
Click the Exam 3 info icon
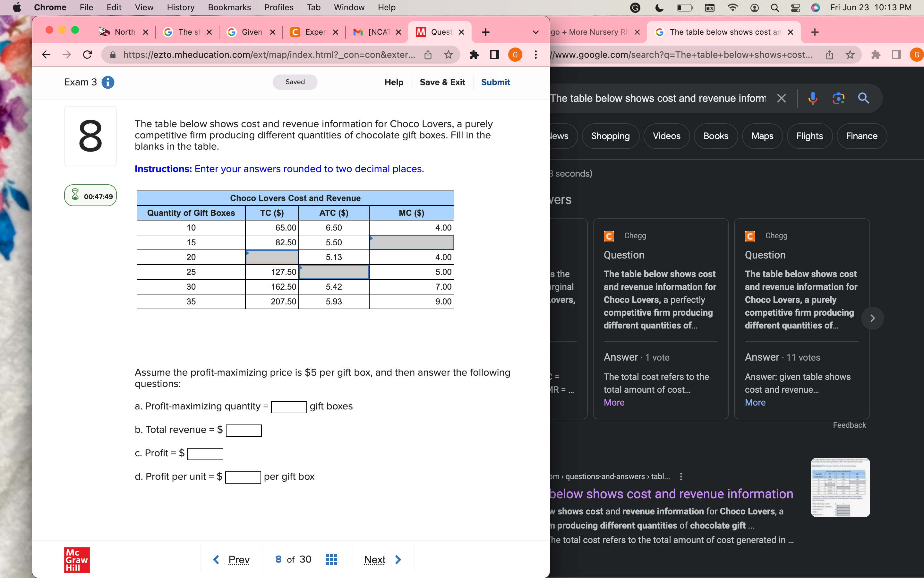108,82
